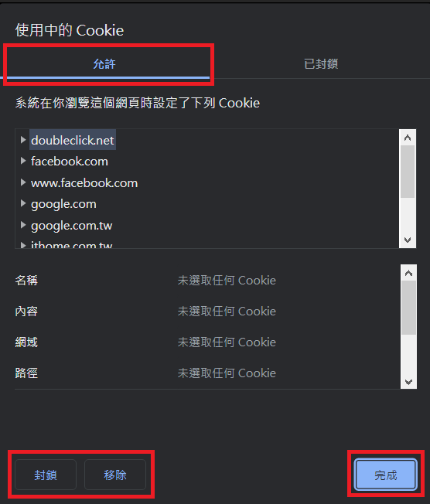Switch to the 允許 tab
The width and height of the screenshot is (430, 504).
point(104,63)
